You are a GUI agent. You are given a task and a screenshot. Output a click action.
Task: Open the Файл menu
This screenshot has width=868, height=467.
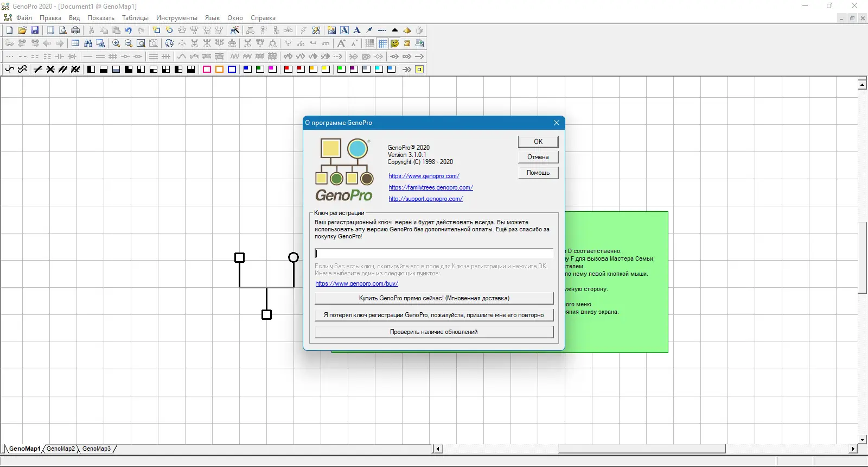tap(24, 18)
